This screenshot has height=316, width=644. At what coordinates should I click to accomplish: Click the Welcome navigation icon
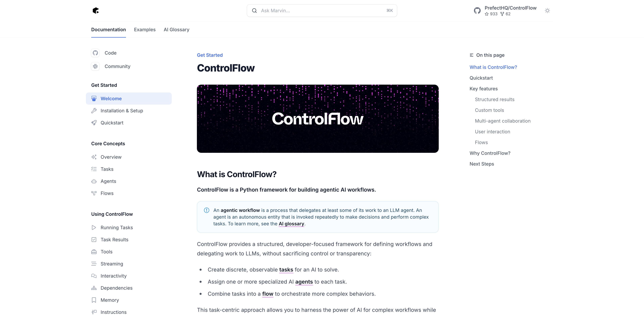point(94,98)
